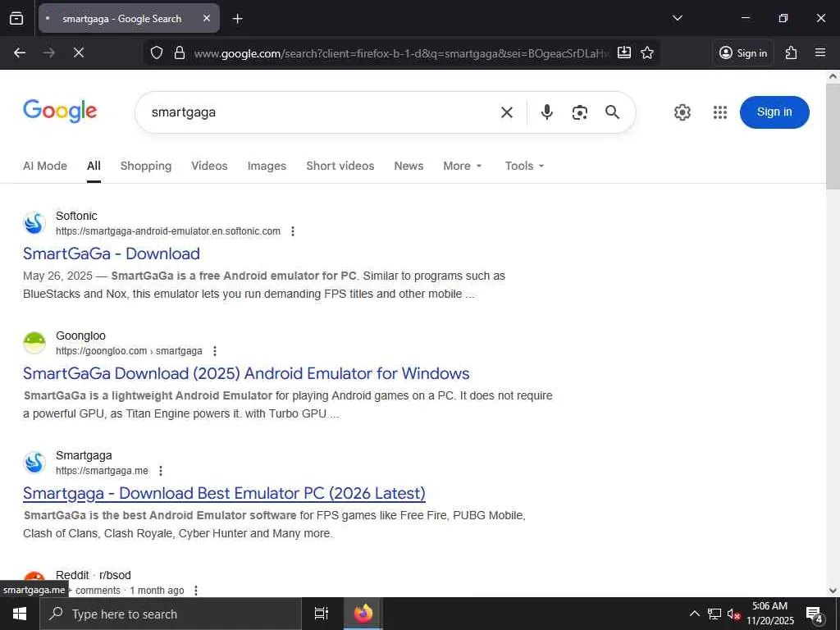Click the Smartgaga.me site favicon
The image size is (840, 630).
pyautogui.click(x=34, y=463)
